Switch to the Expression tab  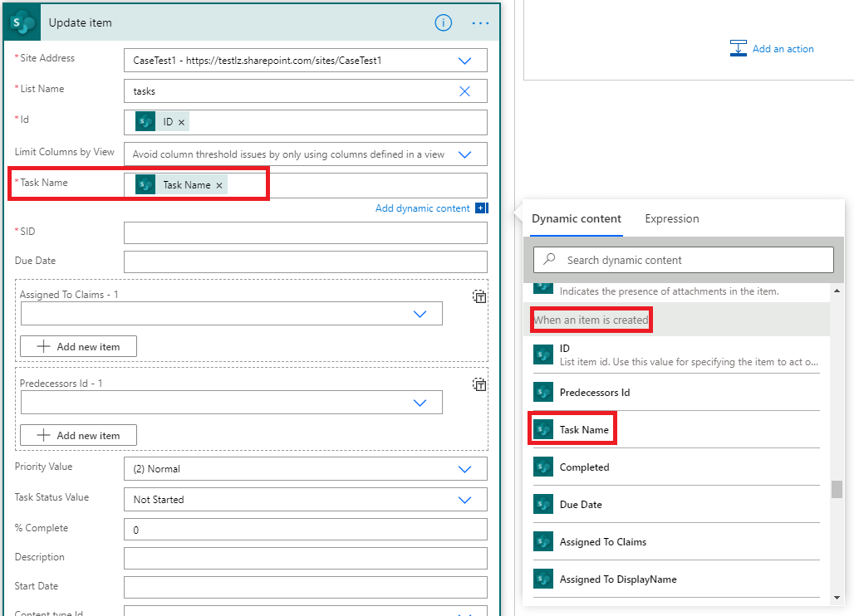click(671, 219)
